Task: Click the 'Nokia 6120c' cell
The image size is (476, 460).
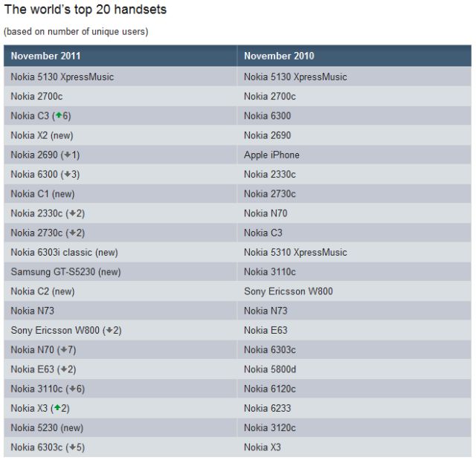Action: [354, 389]
